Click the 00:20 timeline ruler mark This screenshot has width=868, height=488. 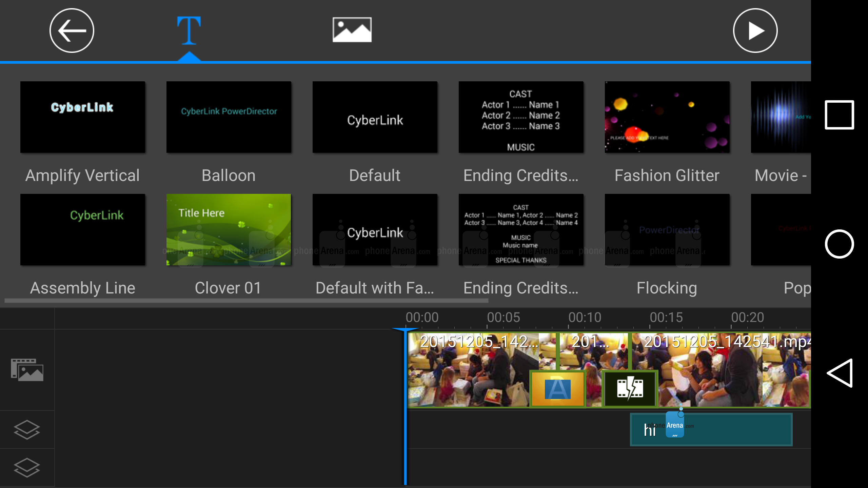pyautogui.click(x=748, y=318)
